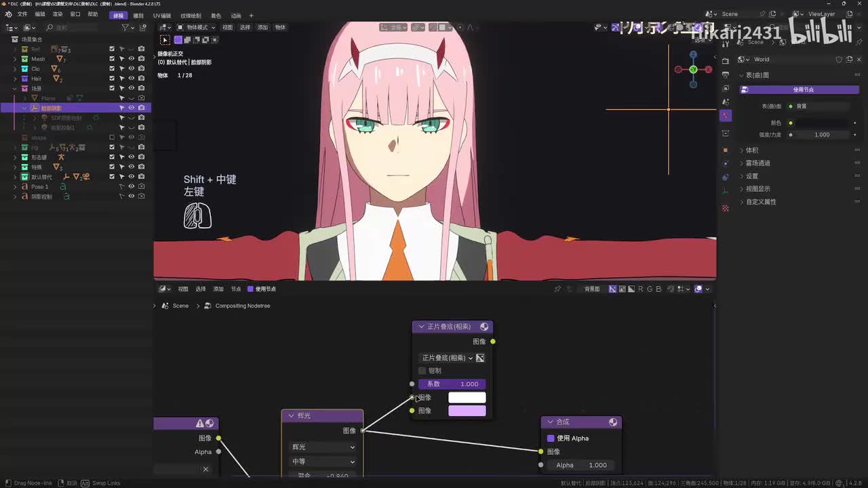Click the green Y axis gizmo

(x=693, y=69)
